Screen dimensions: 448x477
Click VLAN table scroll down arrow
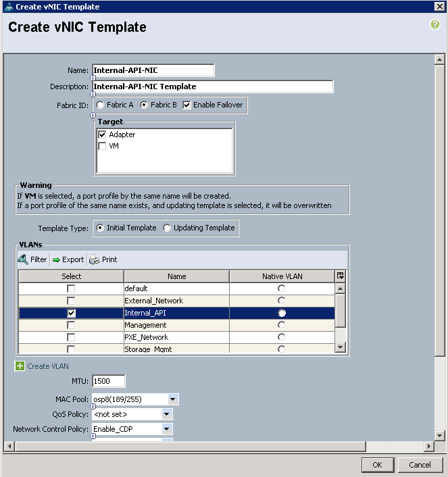pyautogui.click(x=341, y=347)
